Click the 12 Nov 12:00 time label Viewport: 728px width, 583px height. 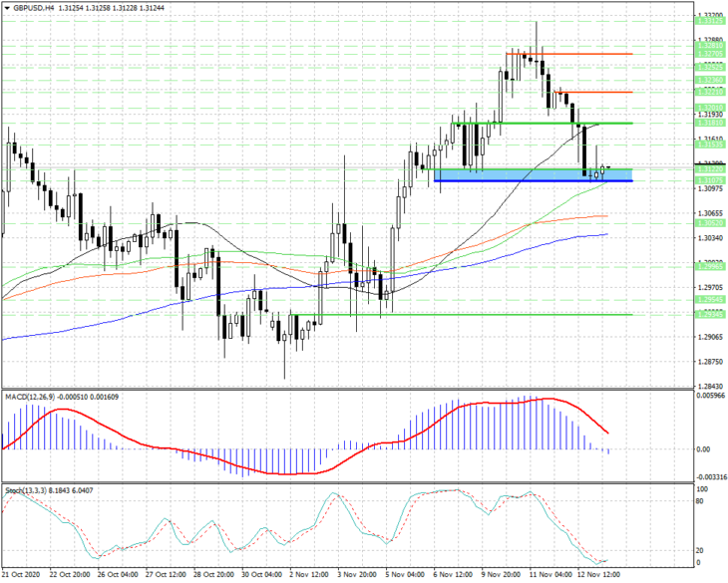point(599,575)
